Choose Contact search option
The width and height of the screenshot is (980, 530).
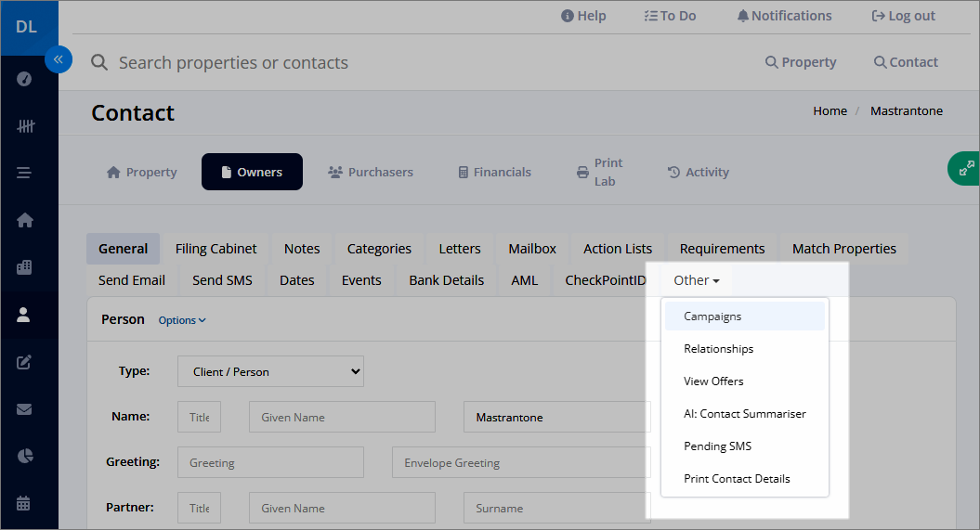tap(906, 62)
